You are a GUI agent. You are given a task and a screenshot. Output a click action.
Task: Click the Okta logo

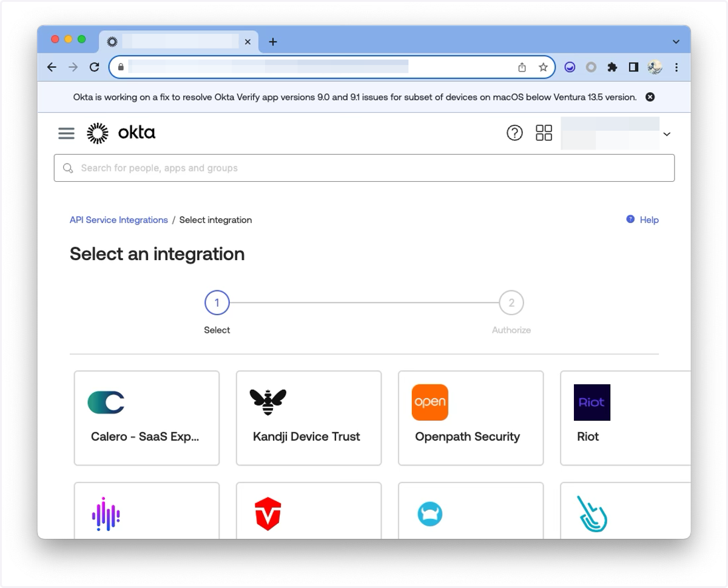point(121,133)
